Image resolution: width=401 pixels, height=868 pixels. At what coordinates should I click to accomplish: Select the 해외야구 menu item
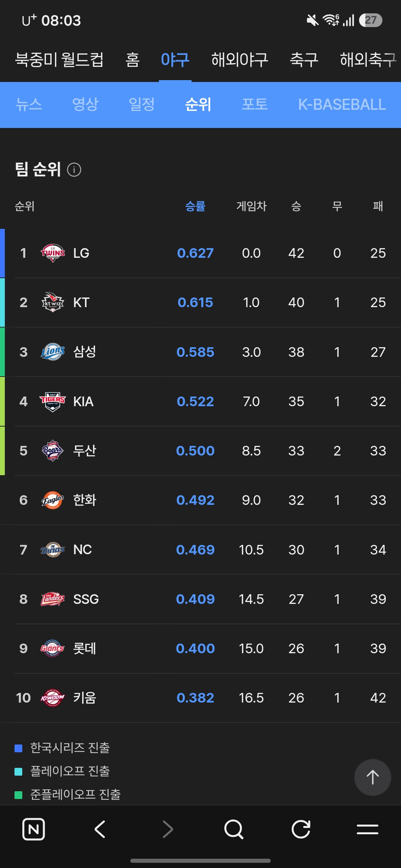tap(239, 60)
